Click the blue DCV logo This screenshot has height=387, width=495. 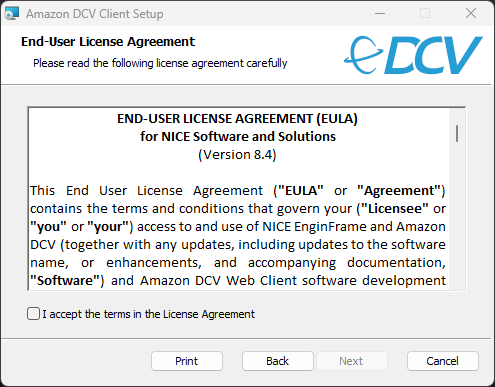coord(413,55)
